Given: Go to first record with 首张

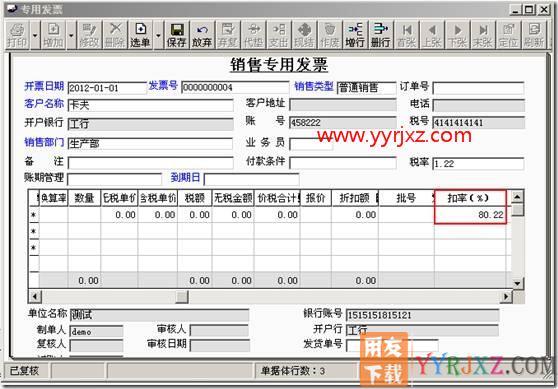Looking at the screenshot, I should click(406, 35).
